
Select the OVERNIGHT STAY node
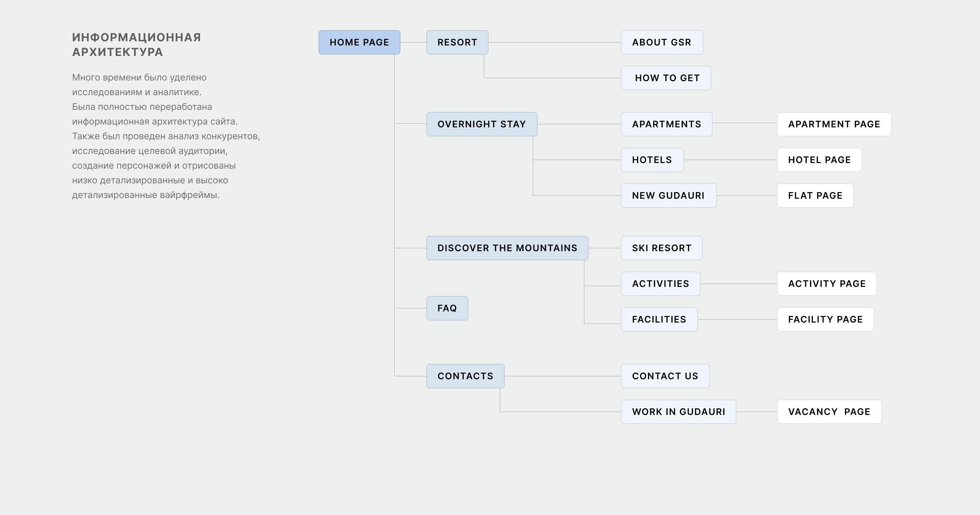click(x=481, y=124)
